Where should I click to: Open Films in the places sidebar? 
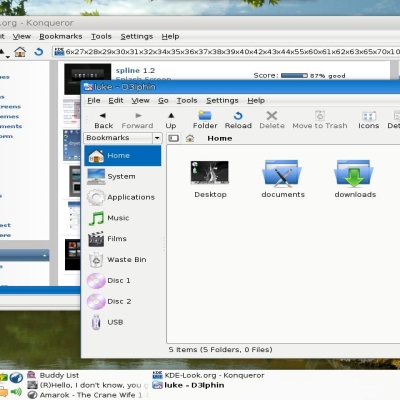[123, 239]
